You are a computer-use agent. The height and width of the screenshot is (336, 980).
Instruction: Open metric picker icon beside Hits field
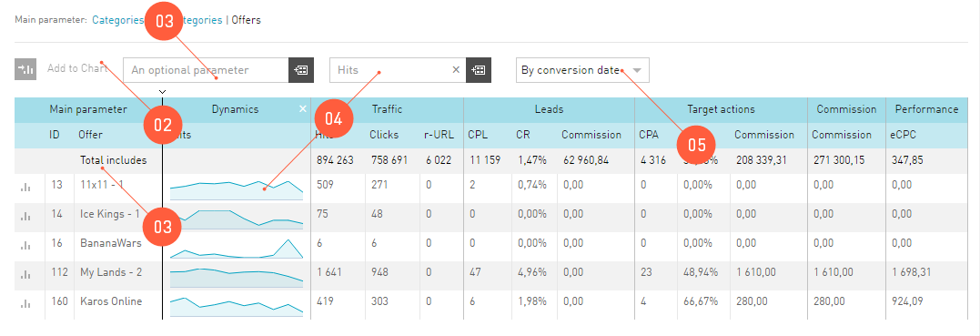(479, 70)
